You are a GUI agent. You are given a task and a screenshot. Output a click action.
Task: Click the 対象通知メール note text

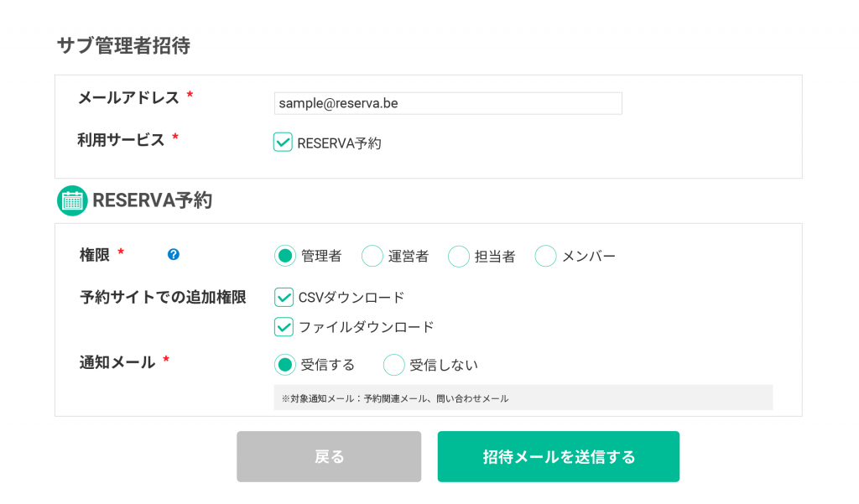[x=394, y=398]
